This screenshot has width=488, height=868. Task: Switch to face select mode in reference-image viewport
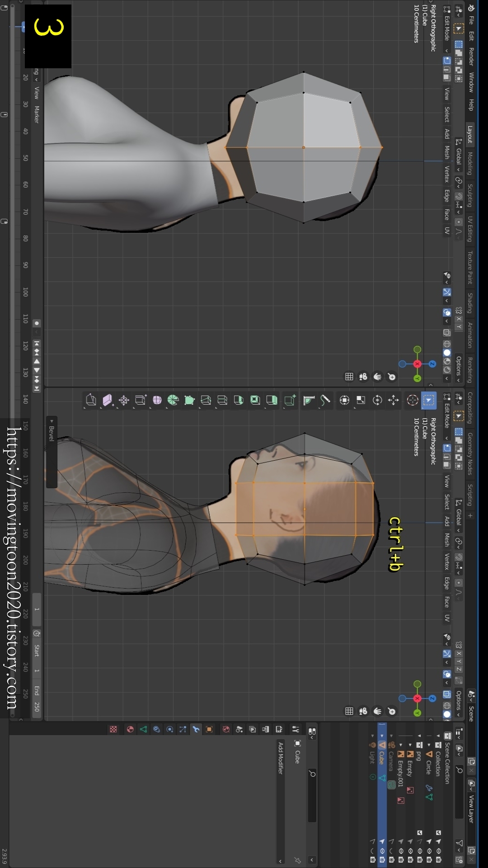pos(447,464)
